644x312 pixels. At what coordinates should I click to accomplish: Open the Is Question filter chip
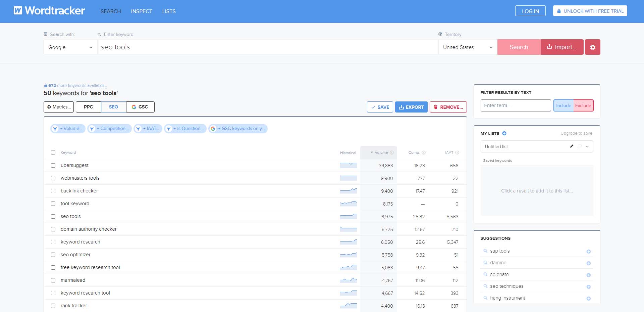[x=185, y=129]
